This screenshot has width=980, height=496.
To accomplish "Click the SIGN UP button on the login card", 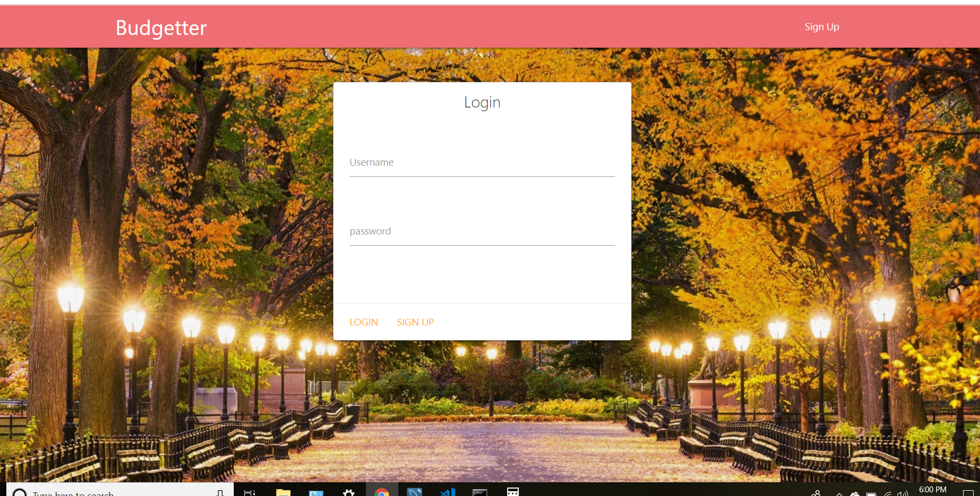I will tap(415, 322).
